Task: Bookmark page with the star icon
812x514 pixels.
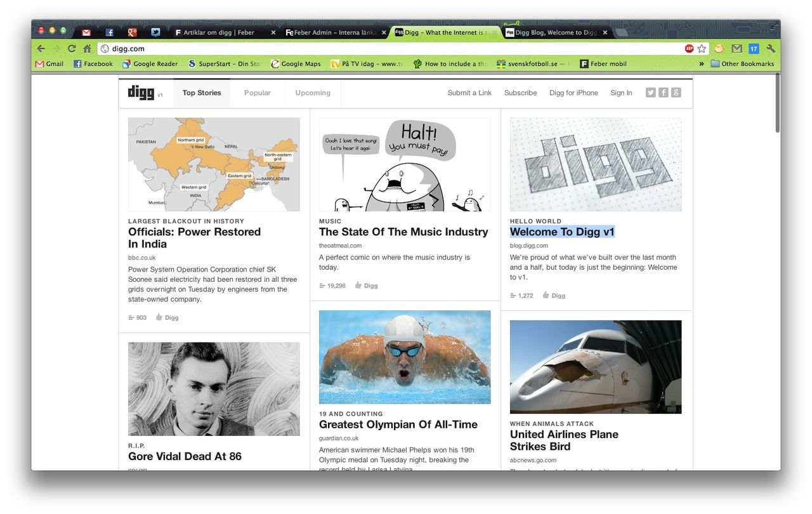Action: click(x=702, y=49)
